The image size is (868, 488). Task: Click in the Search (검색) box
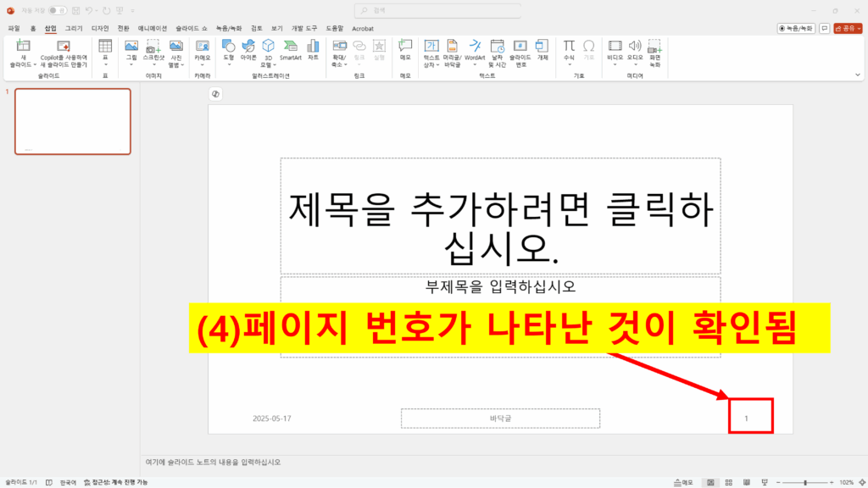[x=437, y=10]
